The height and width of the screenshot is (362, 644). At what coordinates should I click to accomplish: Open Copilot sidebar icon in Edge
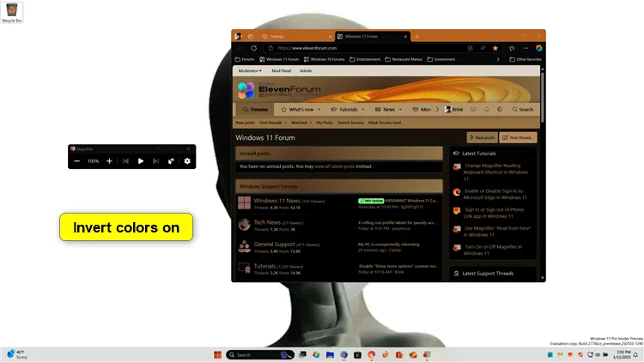pos(539,48)
